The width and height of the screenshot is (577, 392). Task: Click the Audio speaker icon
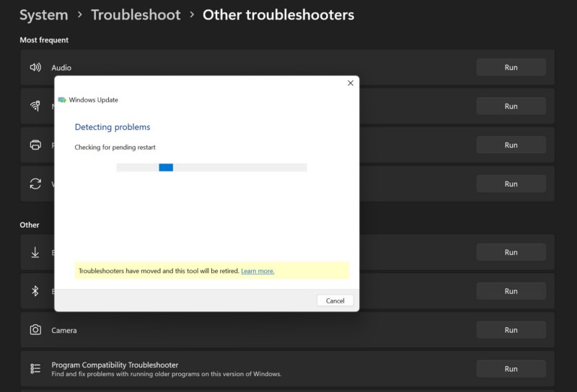(x=35, y=67)
